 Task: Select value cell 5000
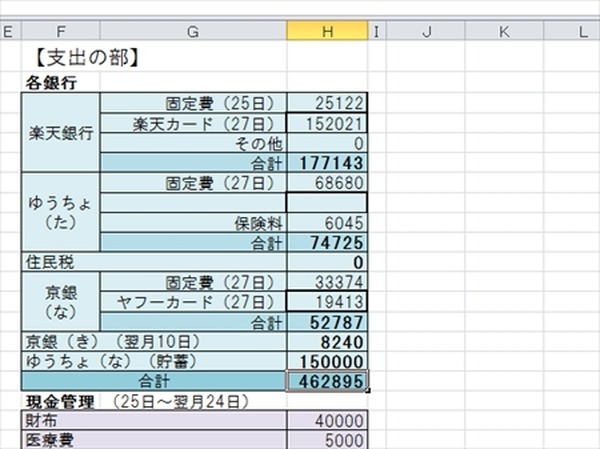(327, 440)
